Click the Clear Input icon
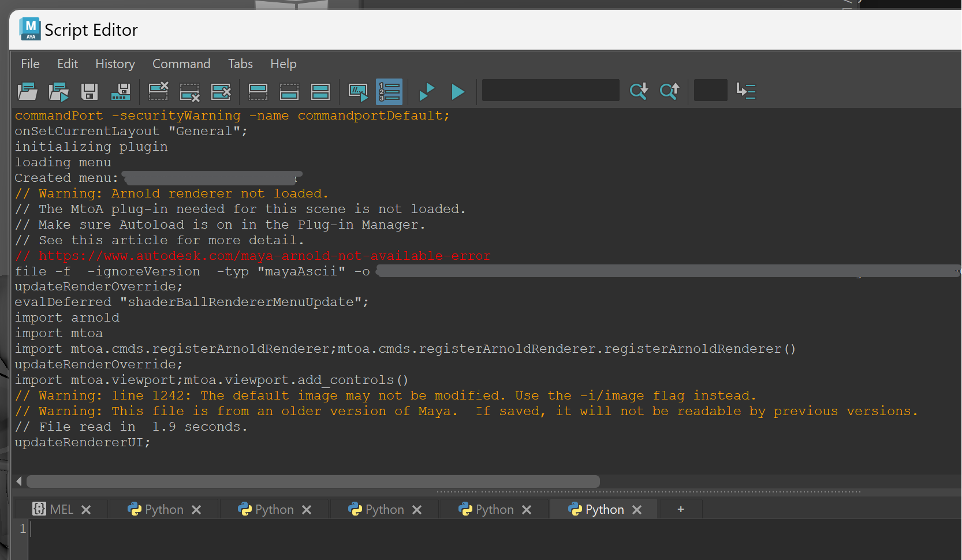Image resolution: width=962 pixels, height=560 pixels. (189, 91)
